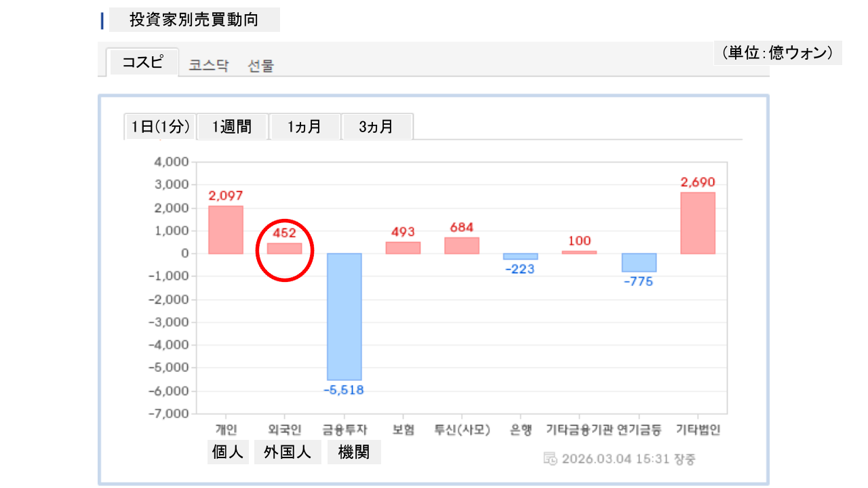Show the 3ヵ月 period chart
This screenshot has width=868, height=488.
point(376,127)
